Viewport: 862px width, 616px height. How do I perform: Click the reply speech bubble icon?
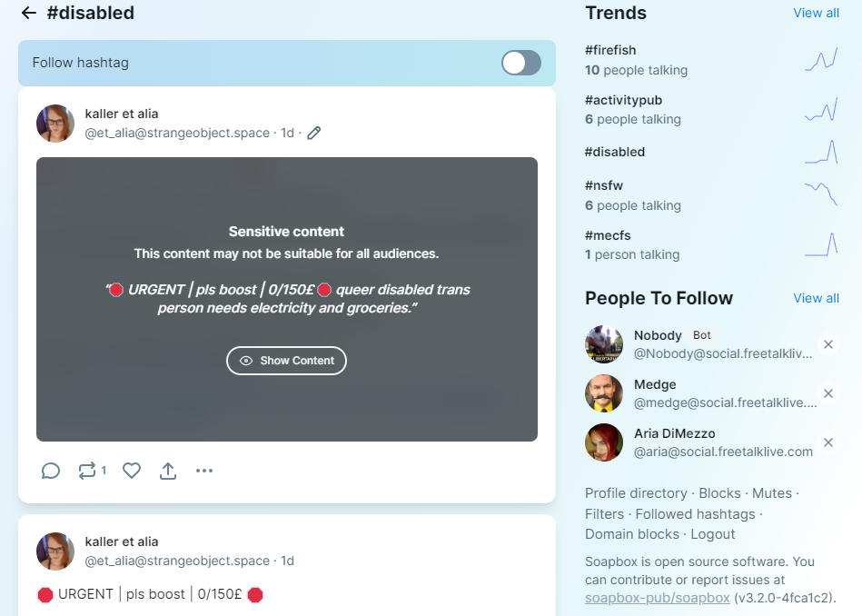(51, 471)
